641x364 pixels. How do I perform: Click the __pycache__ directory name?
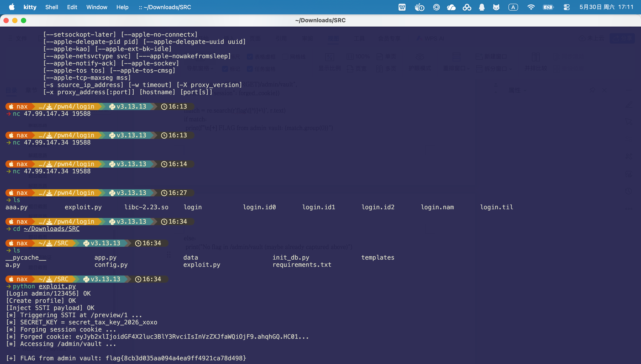click(x=26, y=257)
